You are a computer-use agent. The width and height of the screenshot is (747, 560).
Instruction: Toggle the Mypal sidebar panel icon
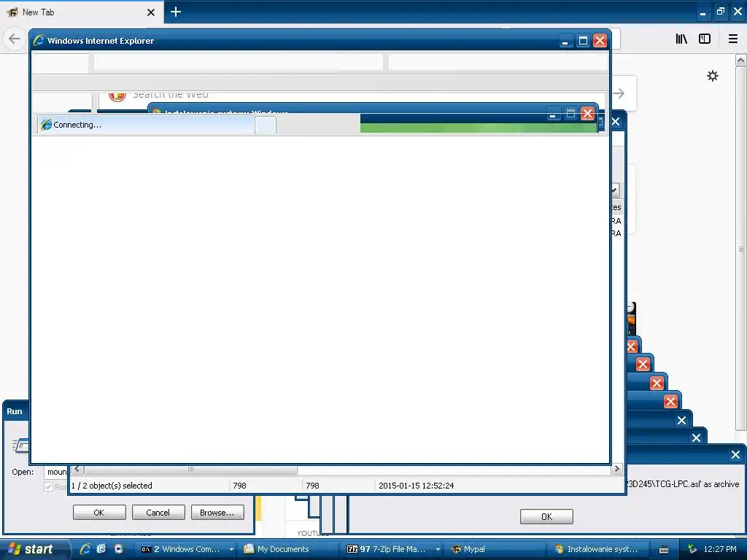pos(705,39)
